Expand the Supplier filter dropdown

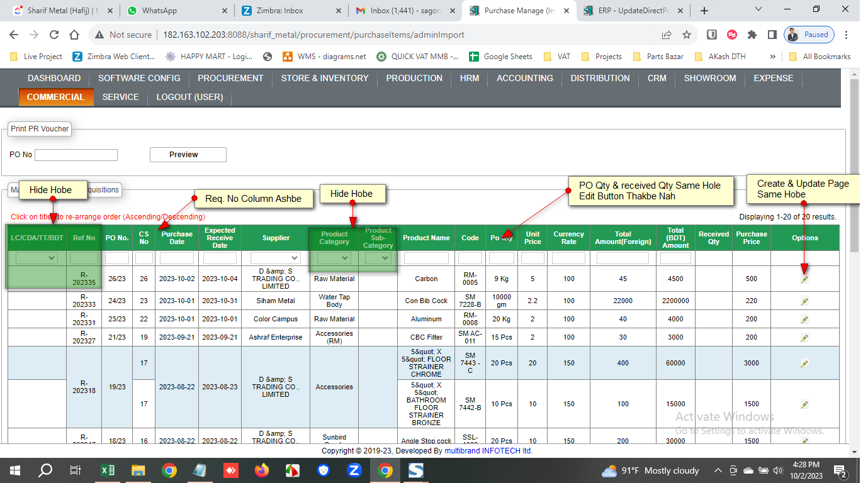point(276,258)
